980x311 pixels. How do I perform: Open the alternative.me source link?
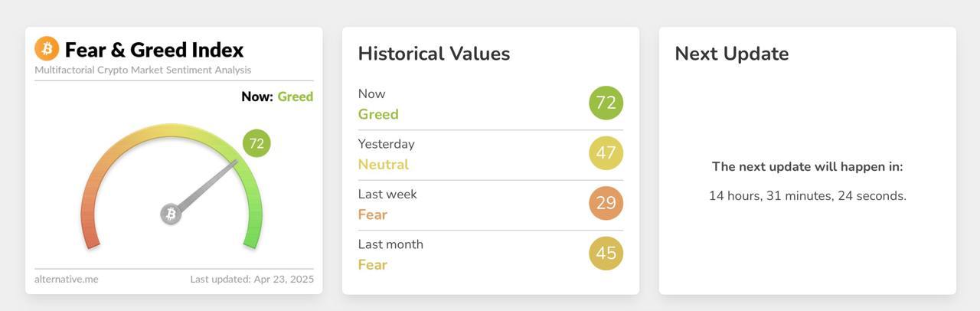point(67,279)
